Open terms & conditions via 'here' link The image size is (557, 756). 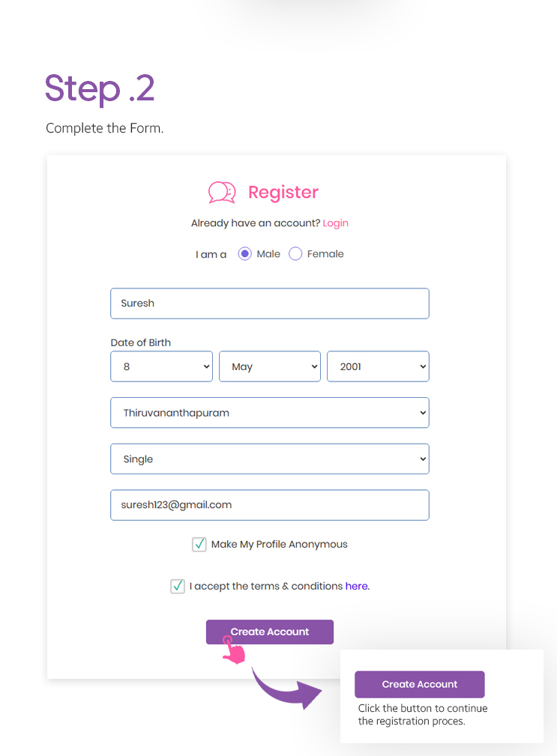pos(356,587)
